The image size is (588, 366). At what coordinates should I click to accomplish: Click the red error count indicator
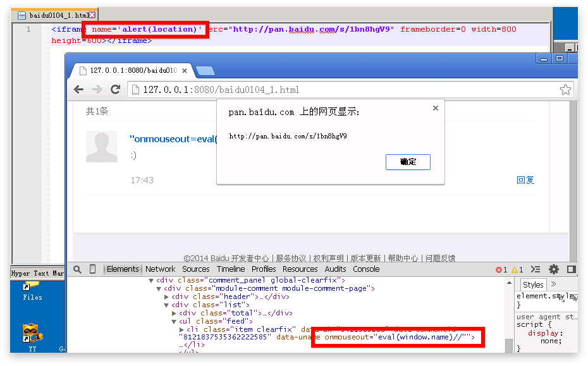(x=501, y=270)
